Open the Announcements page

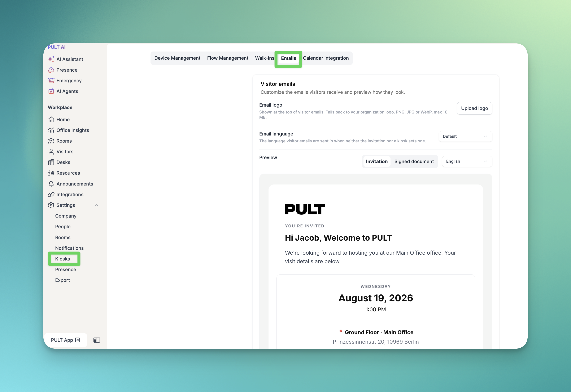(75, 184)
